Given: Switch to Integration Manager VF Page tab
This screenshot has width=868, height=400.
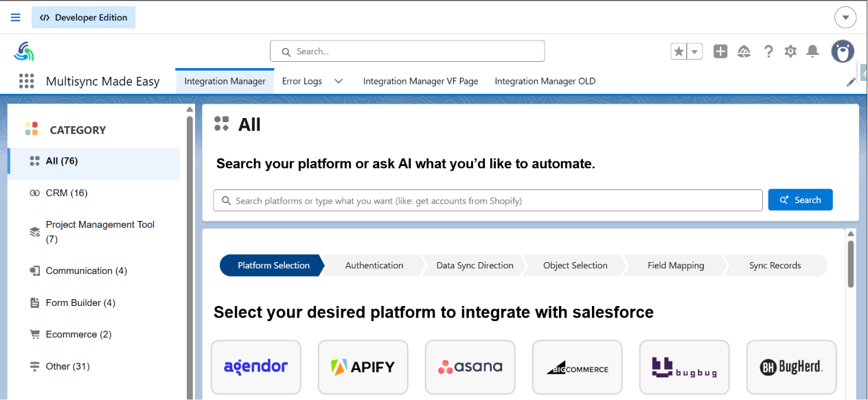Looking at the screenshot, I should 420,81.
